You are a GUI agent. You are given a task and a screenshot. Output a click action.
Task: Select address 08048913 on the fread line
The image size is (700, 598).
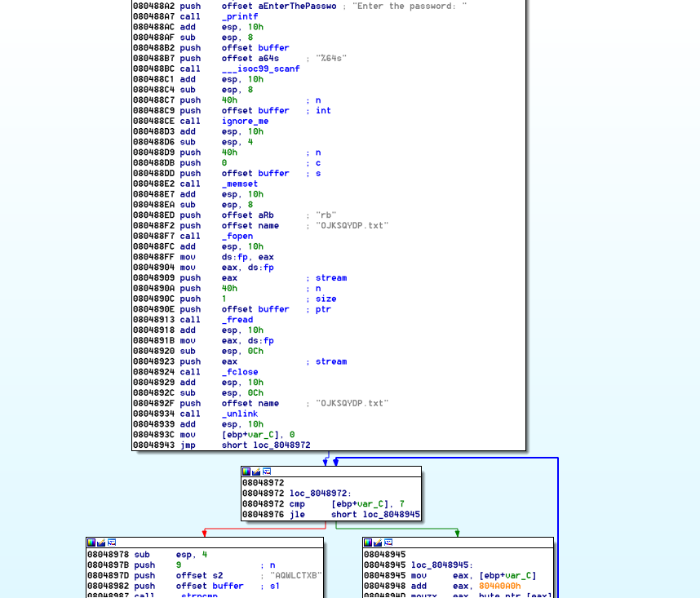(x=153, y=320)
